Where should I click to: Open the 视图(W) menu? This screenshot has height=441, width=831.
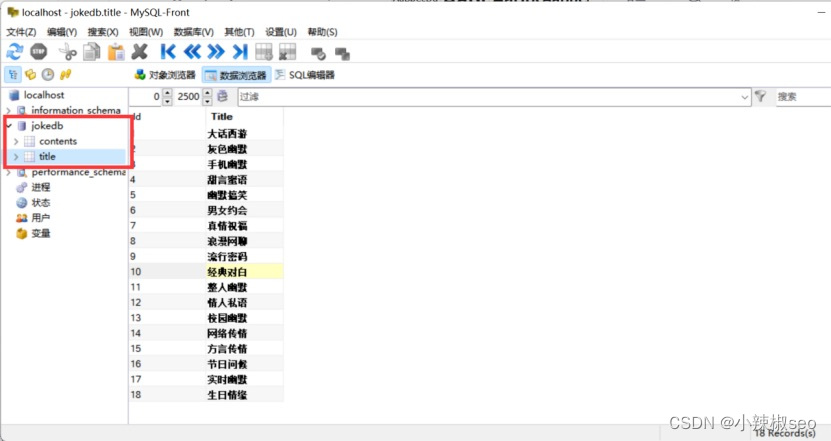click(146, 32)
